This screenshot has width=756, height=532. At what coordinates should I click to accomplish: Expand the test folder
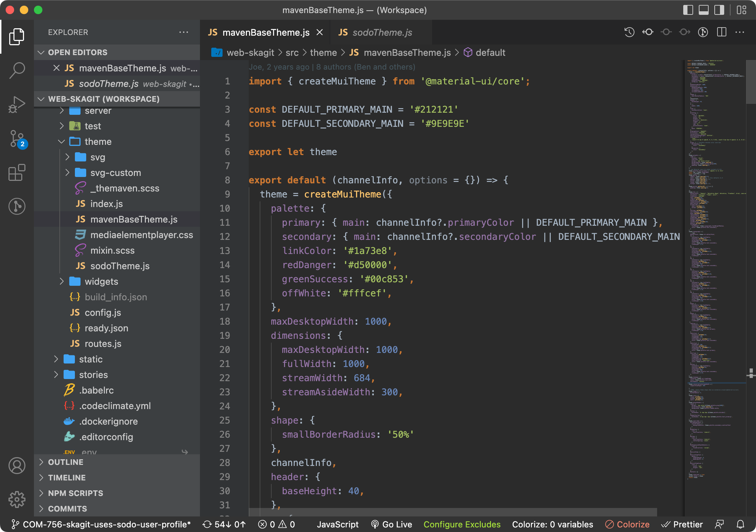tap(117, 126)
